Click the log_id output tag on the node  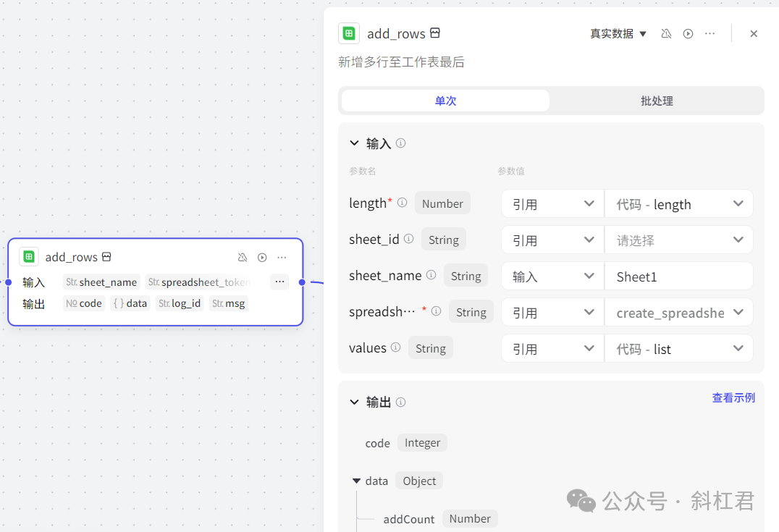(x=180, y=303)
